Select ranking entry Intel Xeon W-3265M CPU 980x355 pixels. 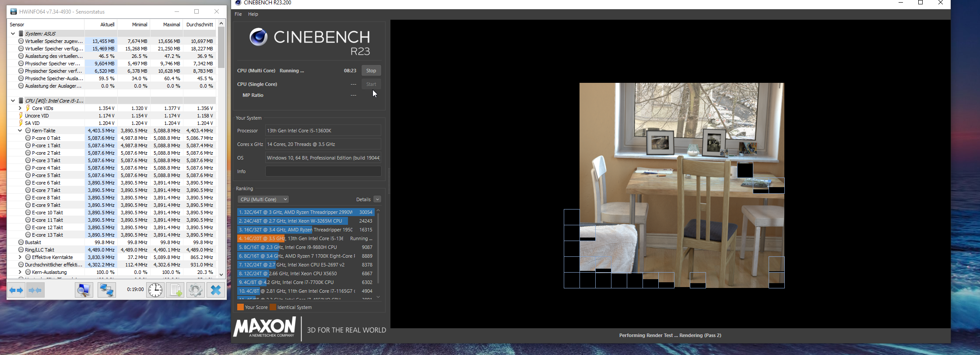point(306,221)
